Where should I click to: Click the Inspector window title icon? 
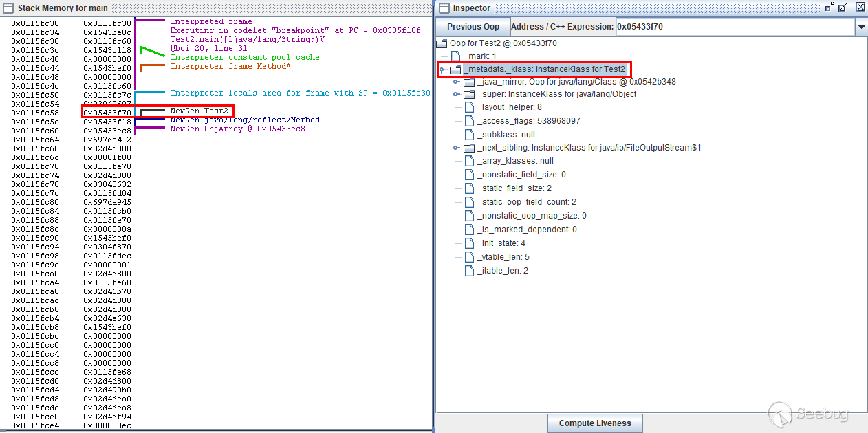tap(443, 8)
